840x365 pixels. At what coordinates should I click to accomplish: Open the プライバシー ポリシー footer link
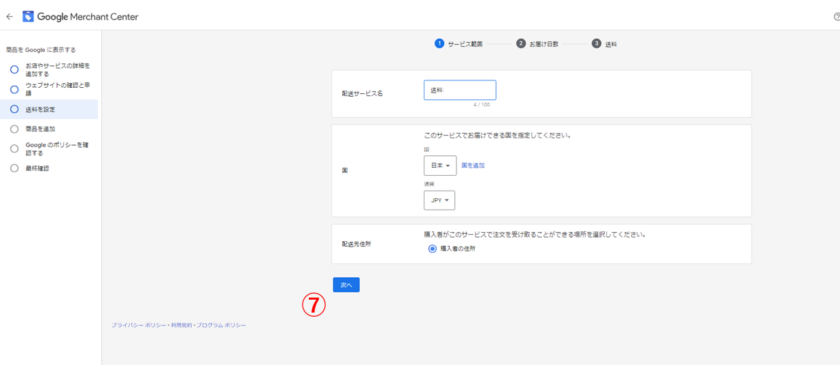[139, 325]
